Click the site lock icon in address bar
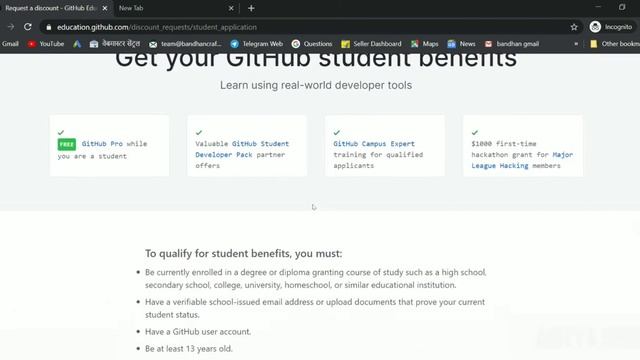This screenshot has height=360, width=640. click(x=49, y=27)
